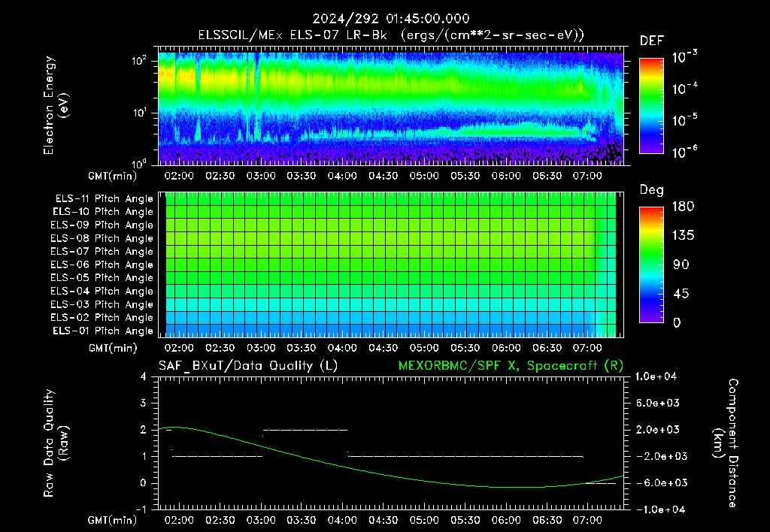The height and width of the screenshot is (532, 770).
Task: Click the 10^-5 tick on DEF scale
Action: (684, 119)
